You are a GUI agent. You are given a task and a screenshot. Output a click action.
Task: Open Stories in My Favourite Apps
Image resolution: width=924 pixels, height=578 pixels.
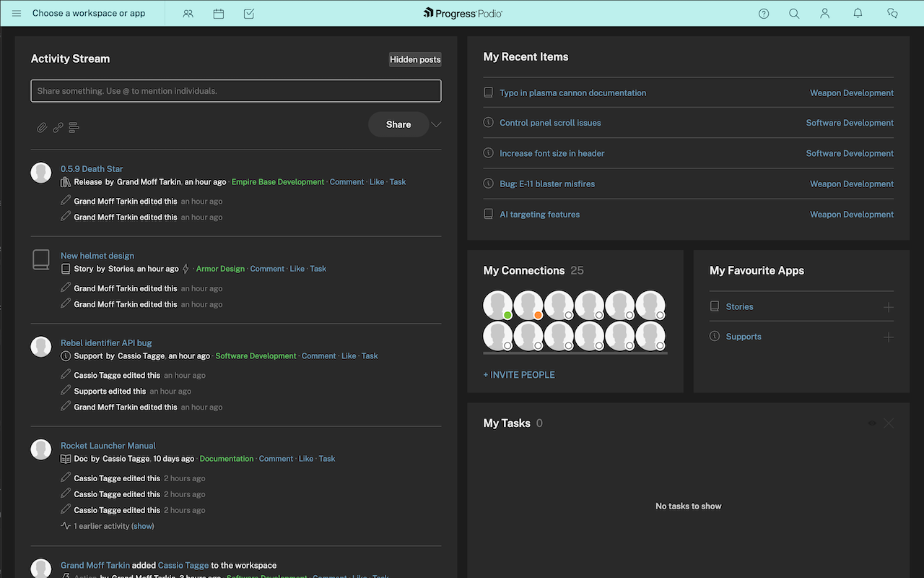[740, 307]
